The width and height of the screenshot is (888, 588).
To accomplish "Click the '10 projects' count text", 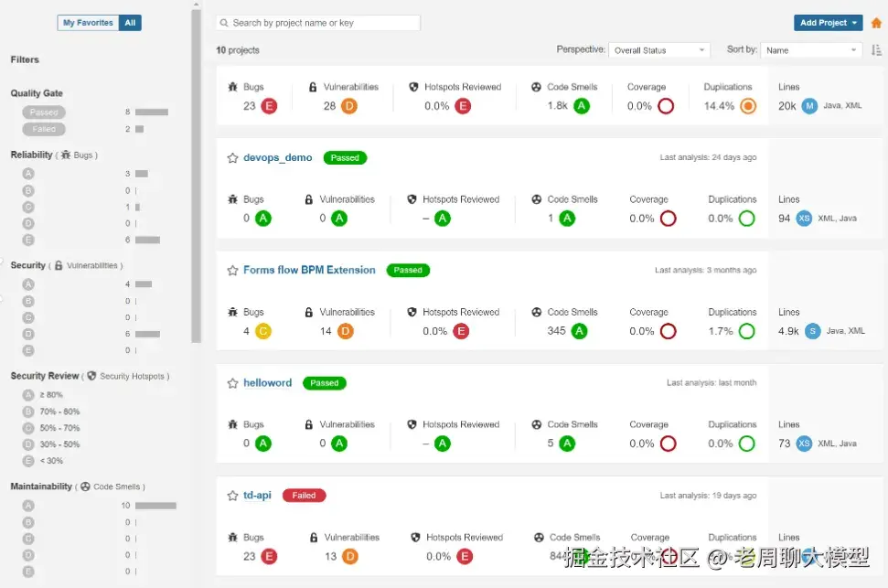I will 238,50.
